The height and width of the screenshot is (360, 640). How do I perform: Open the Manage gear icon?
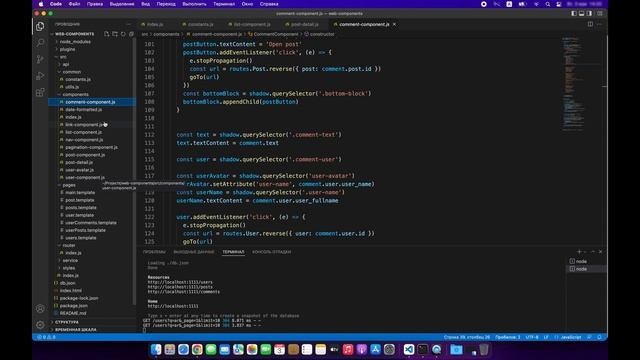40,325
